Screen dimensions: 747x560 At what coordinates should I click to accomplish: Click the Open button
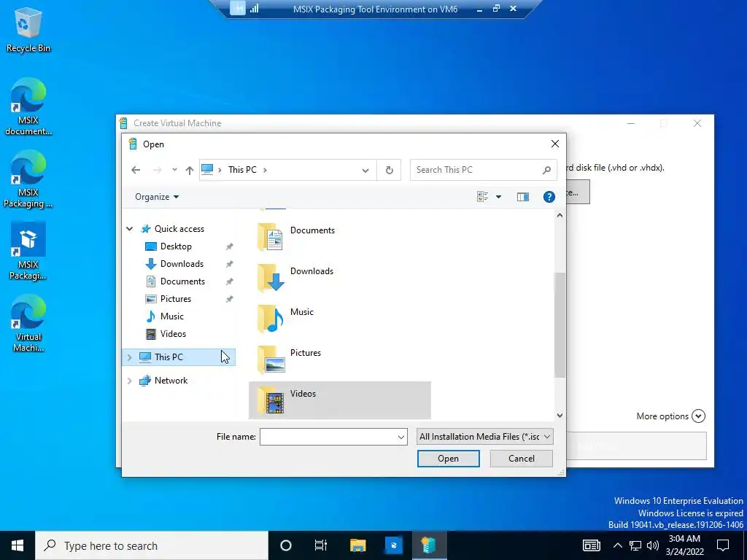click(x=449, y=459)
